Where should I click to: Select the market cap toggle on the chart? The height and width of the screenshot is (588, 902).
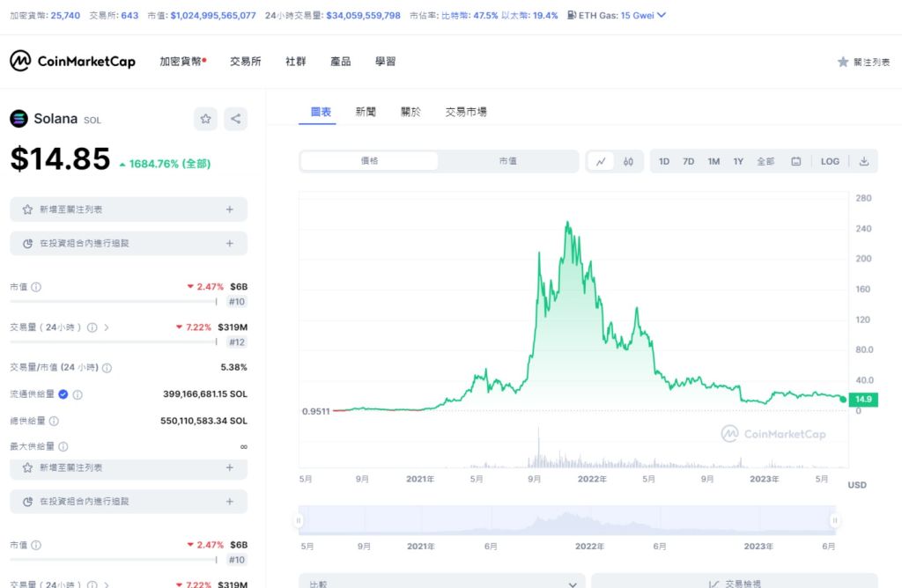pos(507,161)
